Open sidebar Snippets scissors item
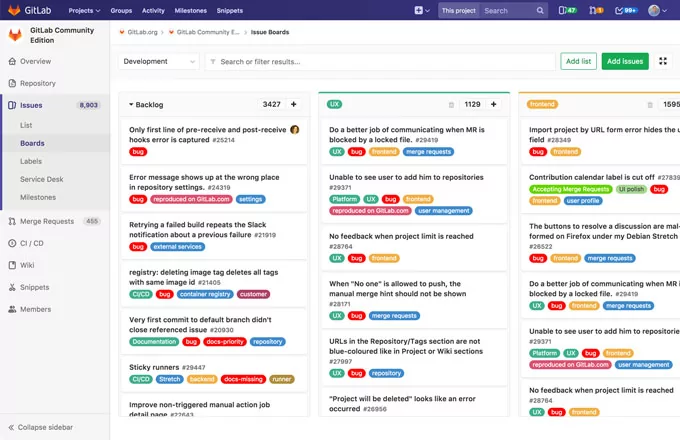This screenshot has width=680, height=440. pos(34,287)
